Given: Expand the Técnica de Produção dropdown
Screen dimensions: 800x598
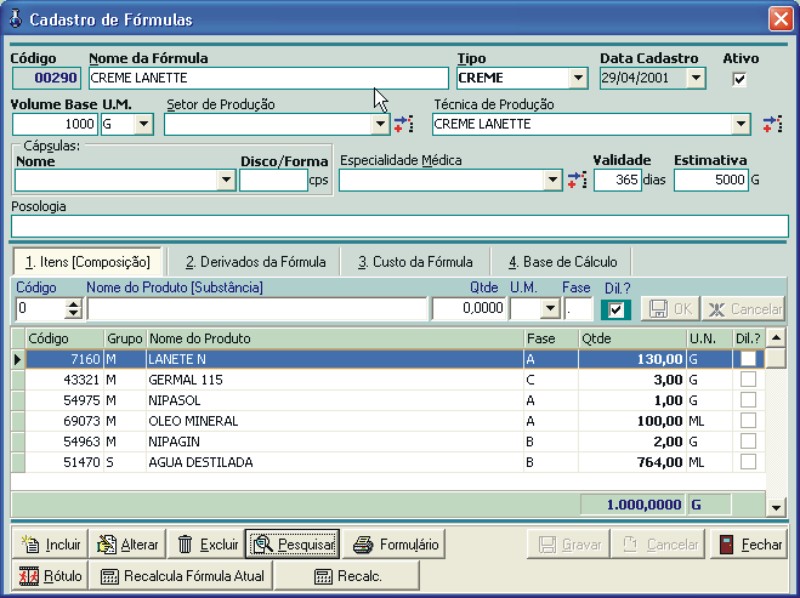Looking at the screenshot, I should [740, 124].
